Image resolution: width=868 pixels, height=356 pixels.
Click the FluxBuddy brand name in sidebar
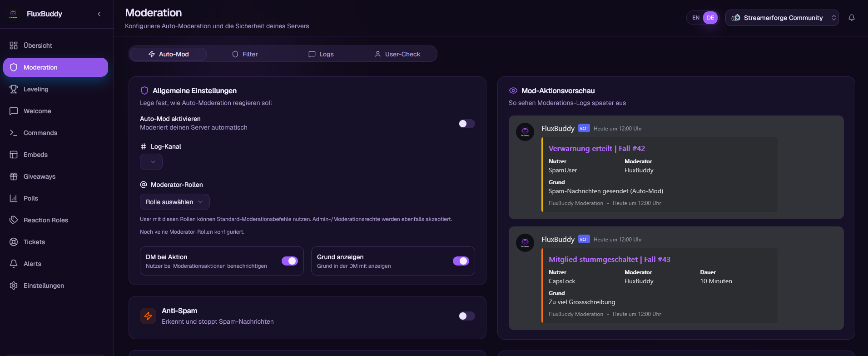[45, 14]
